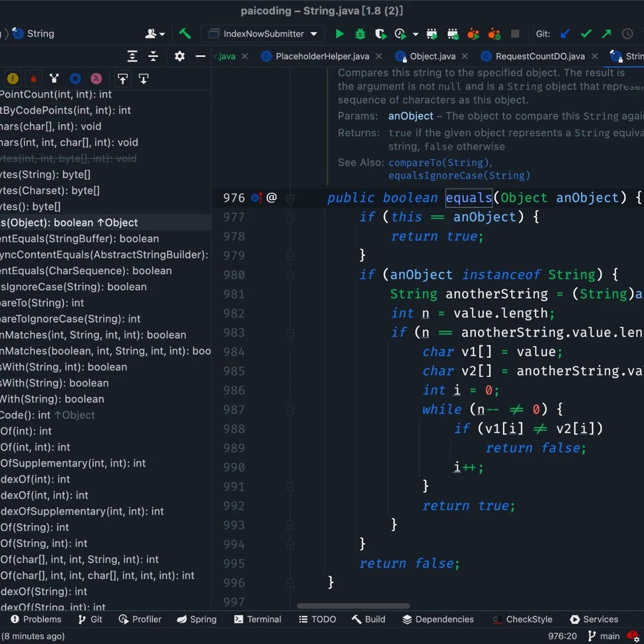The height and width of the screenshot is (644, 644).
Task: Collapse the if block fold at line 983
Action: tap(290, 333)
